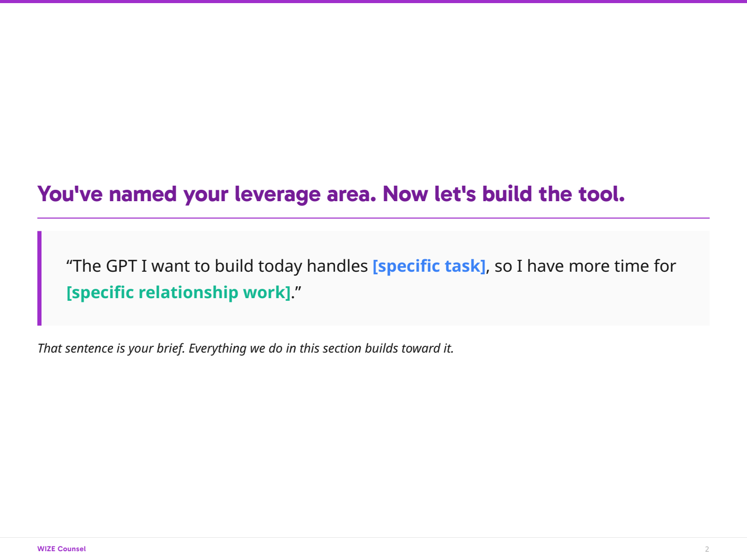This screenshot has width=747, height=560.
Task: Click the slide page number 2
Action: [707, 549]
